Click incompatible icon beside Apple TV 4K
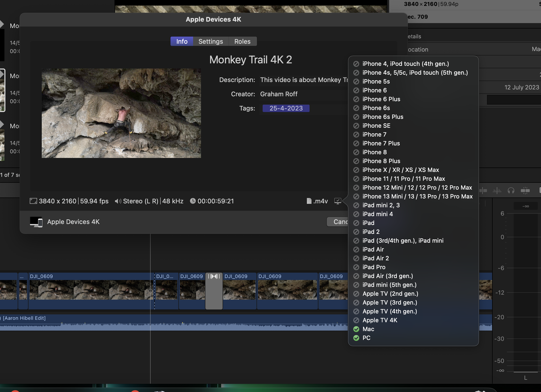The width and height of the screenshot is (541, 392). (356, 320)
